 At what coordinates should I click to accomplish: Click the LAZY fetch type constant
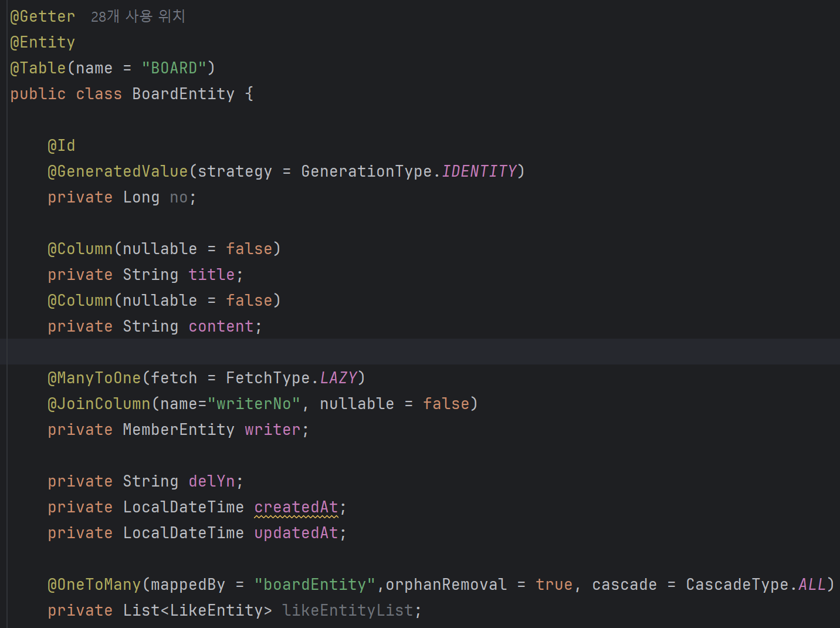338,378
